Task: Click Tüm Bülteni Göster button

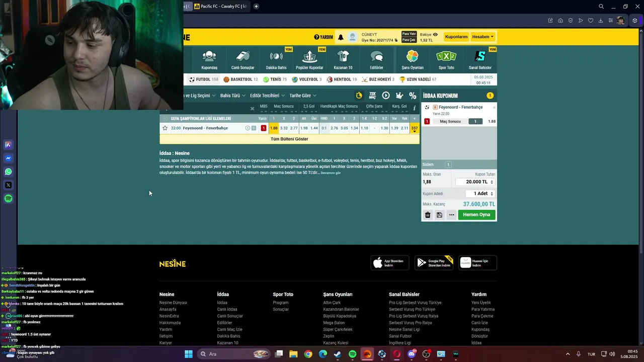Action: point(289,139)
